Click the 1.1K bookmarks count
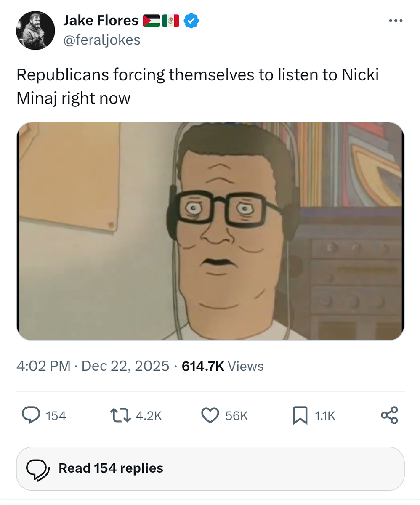Viewport: 420px width, 505px height. point(325,416)
